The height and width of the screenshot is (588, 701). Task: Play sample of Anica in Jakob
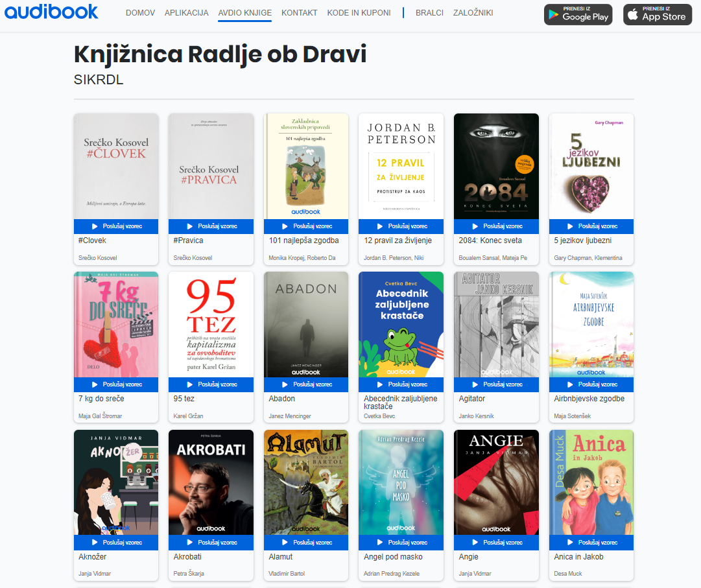point(591,543)
